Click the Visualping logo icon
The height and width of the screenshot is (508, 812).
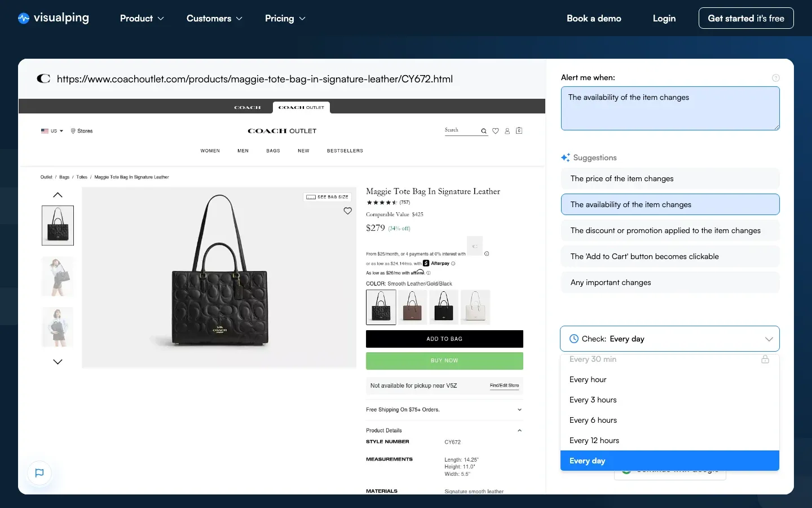[24, 18]
